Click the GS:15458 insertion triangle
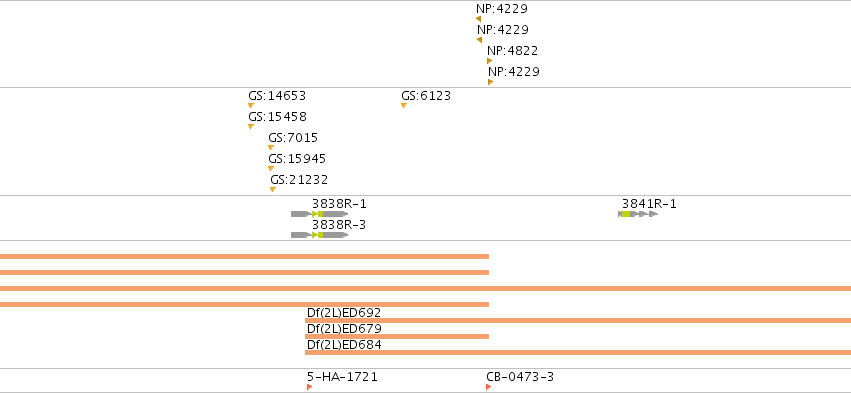 tap(251, 126)
